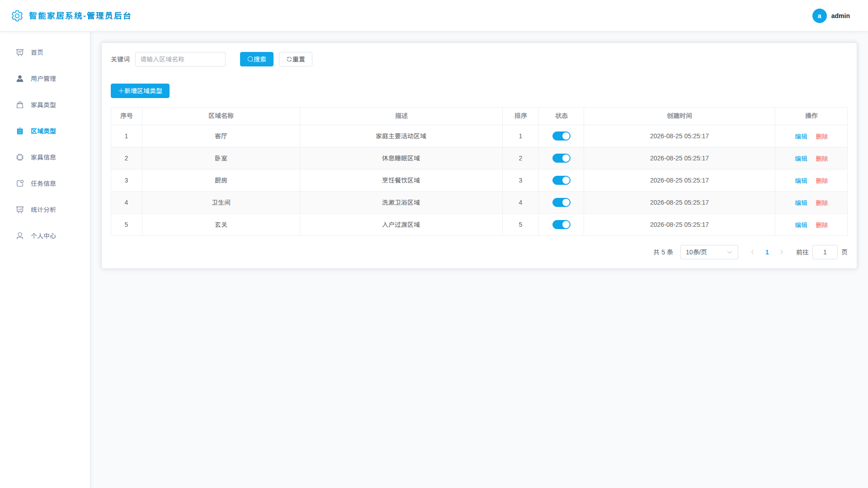Select 区域类型 menu item

tap(45, 131)
